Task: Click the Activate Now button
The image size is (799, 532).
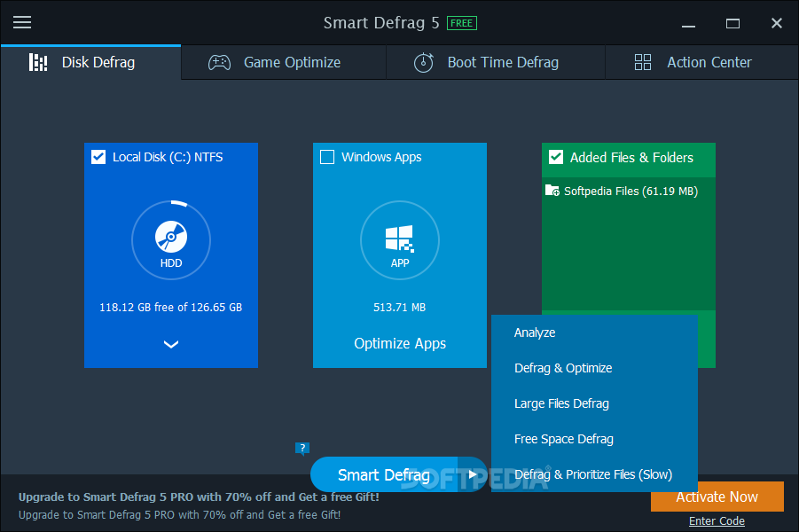Action: [717, 497]
